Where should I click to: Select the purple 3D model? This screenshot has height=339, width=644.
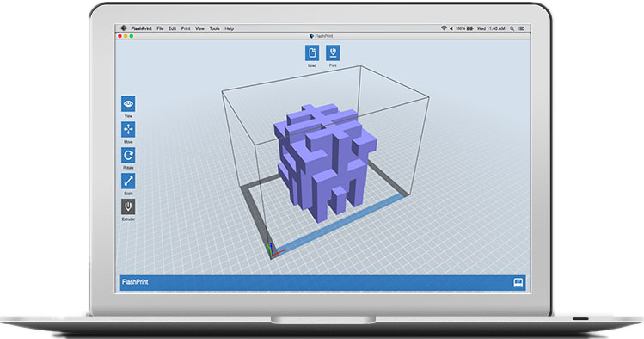(324, 161)
